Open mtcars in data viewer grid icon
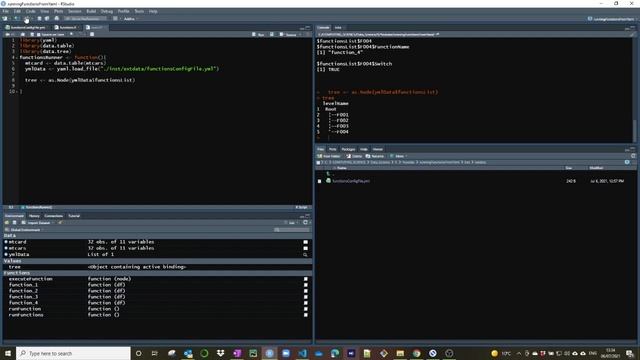The image size is (640, 360). (x=305, y=248)
